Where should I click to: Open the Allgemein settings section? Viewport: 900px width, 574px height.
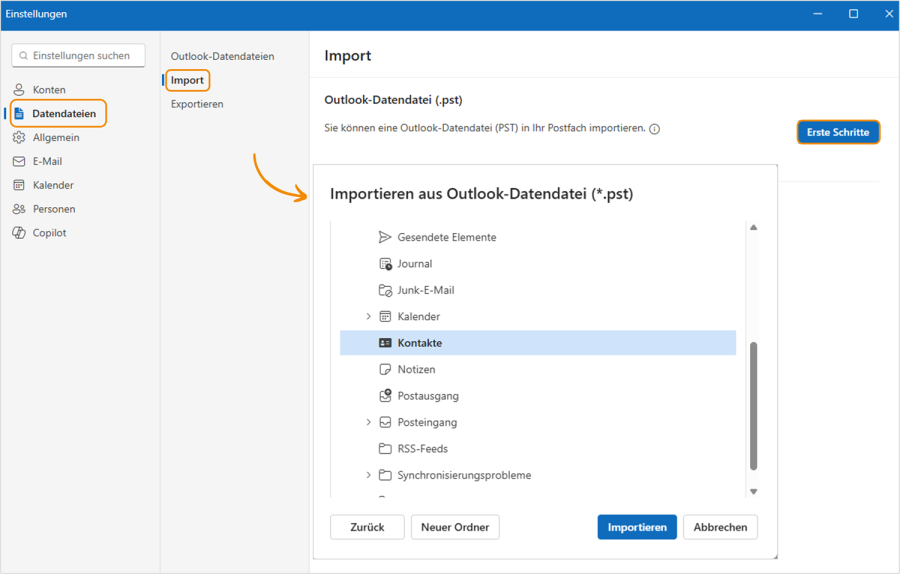pos(56,137)
